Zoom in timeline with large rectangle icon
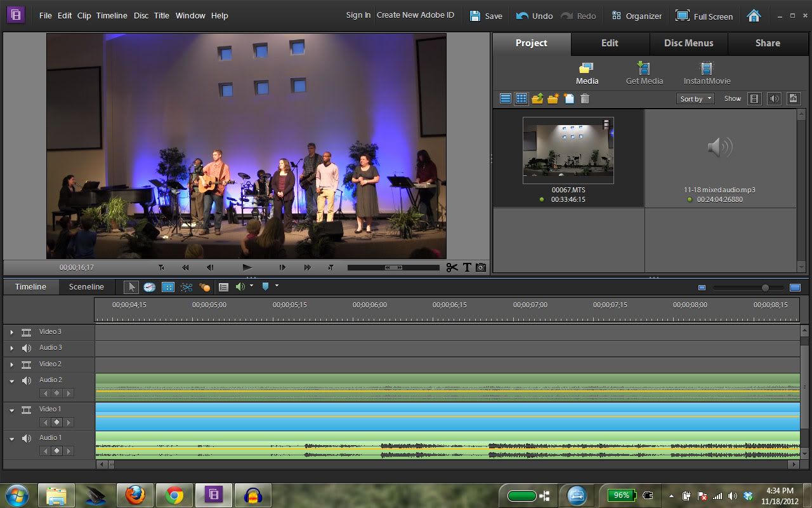This screenshot has width=812, height=508. pyautogui.click(x=795, y=288)
